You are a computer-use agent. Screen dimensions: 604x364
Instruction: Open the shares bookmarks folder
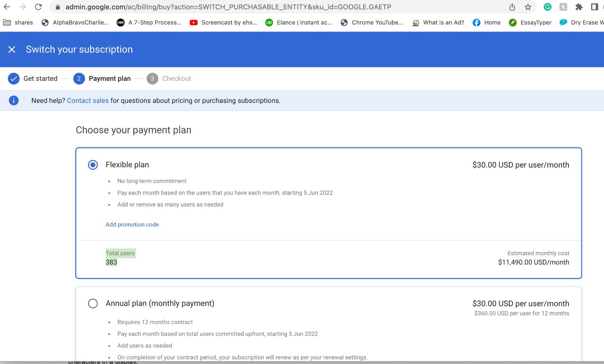[18, 22]
